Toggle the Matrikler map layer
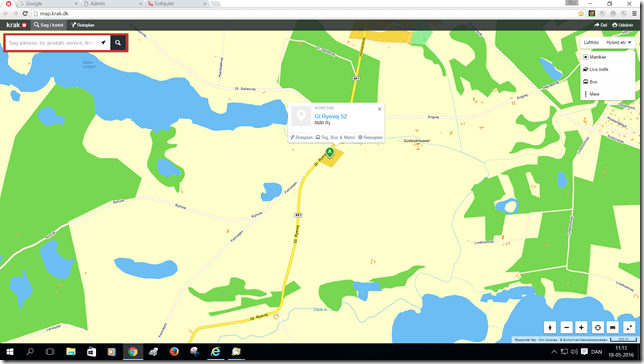This screenshot has height=364, width=644. pos(607,57)
